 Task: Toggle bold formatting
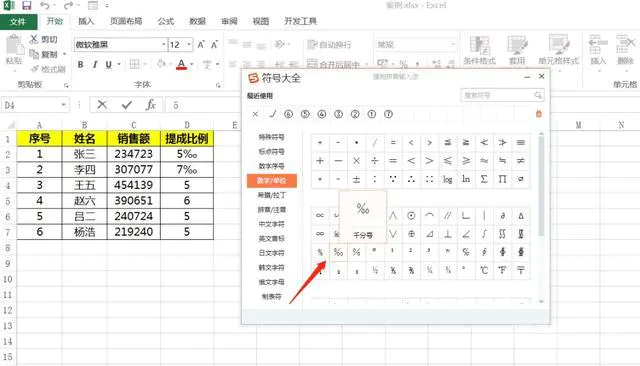[80, 64]
